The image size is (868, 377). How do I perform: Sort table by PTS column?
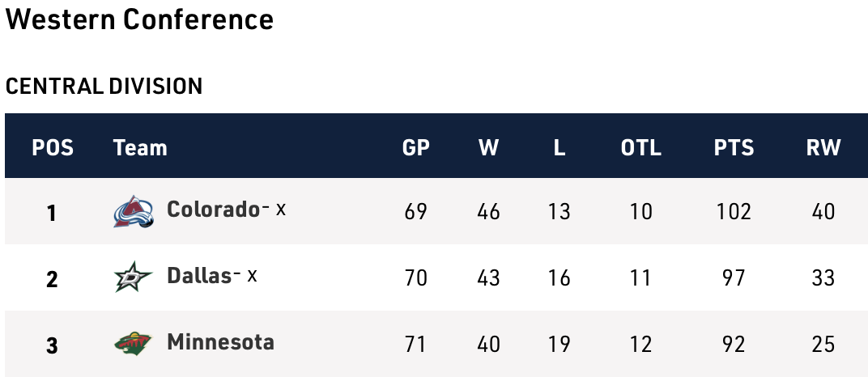[734, 147]
